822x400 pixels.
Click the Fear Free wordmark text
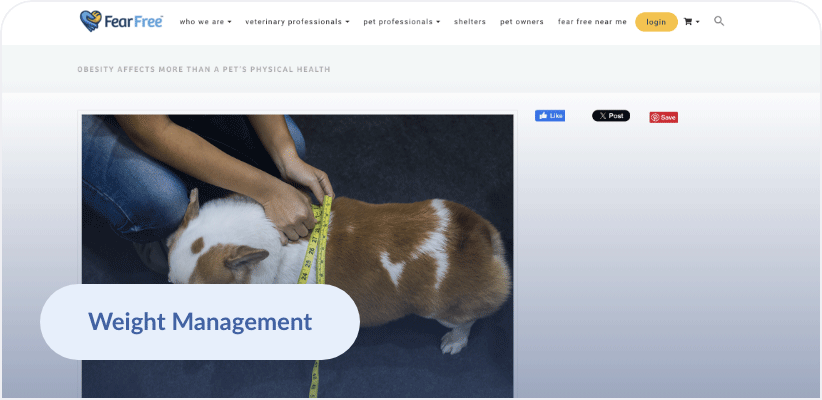click(x=134, y=21)
